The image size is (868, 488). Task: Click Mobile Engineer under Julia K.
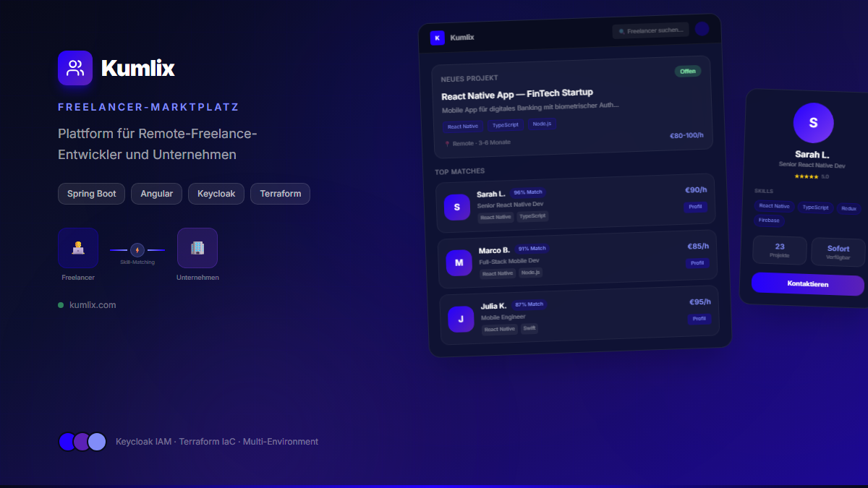pyautogui.click(x=503, y=317)
